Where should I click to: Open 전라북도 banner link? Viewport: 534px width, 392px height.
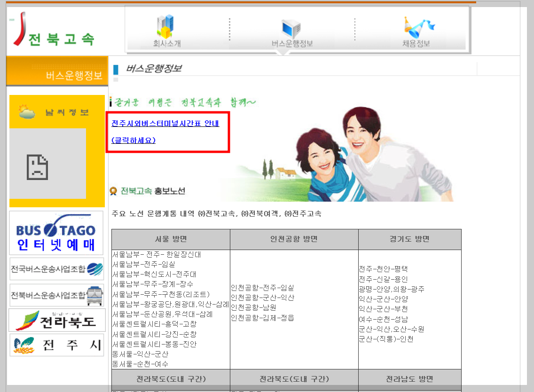pos(57,320)
